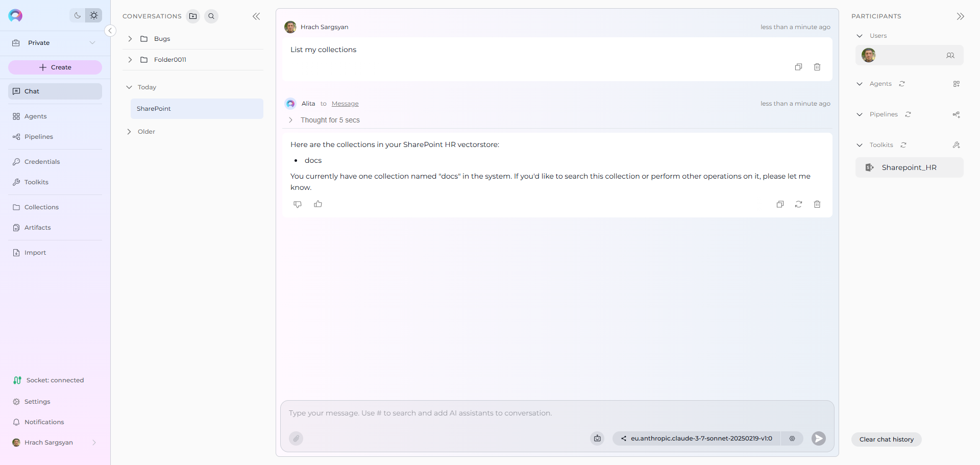This screenshot has height=465, width=980.
Task: Click the attach file paperclip icon
Action: 296,438
